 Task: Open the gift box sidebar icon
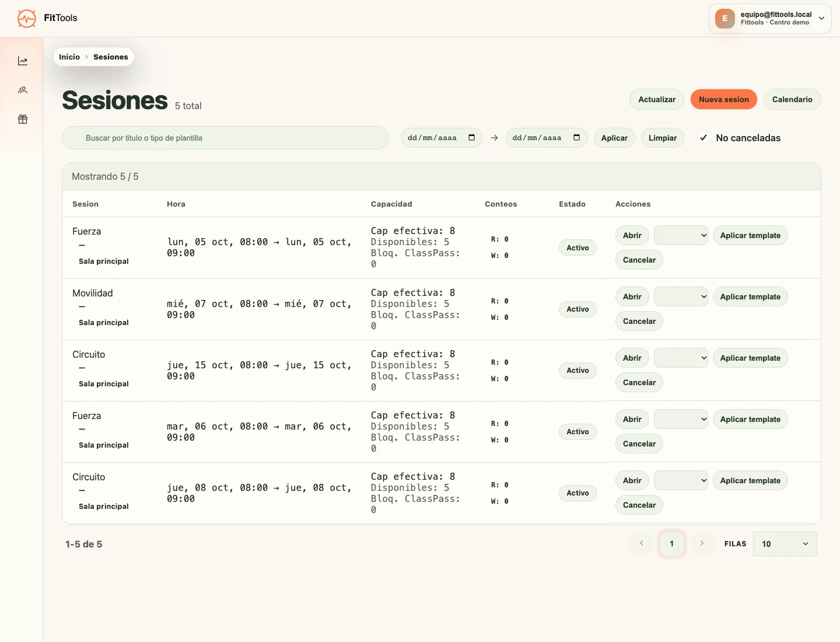click(23, 119)
